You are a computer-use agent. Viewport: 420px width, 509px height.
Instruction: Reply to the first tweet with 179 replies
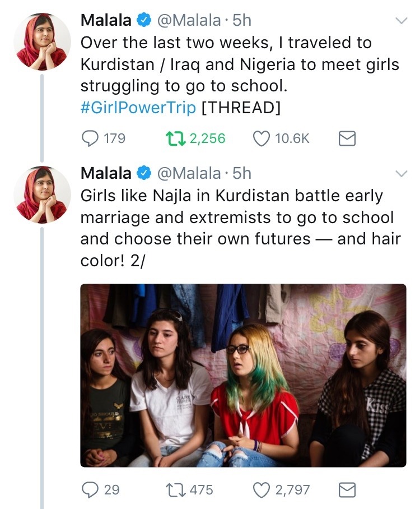pos(90,138)
